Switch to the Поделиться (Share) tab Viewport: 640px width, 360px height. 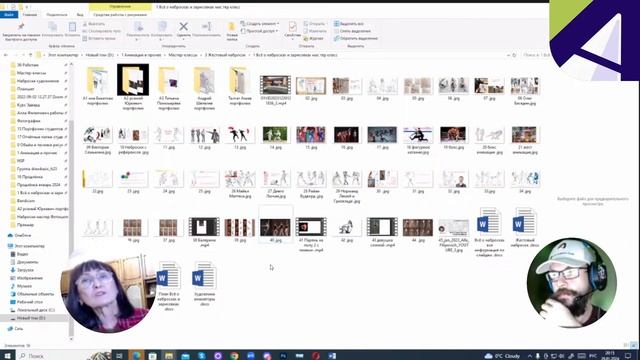click(x=57, y=15)
